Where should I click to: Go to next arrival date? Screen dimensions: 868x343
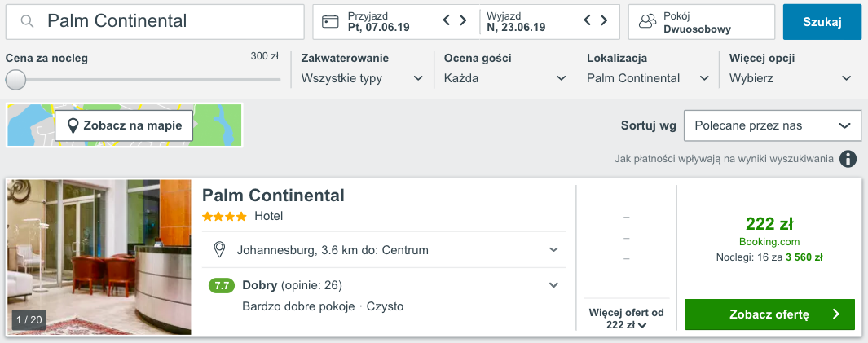[463, 20]
